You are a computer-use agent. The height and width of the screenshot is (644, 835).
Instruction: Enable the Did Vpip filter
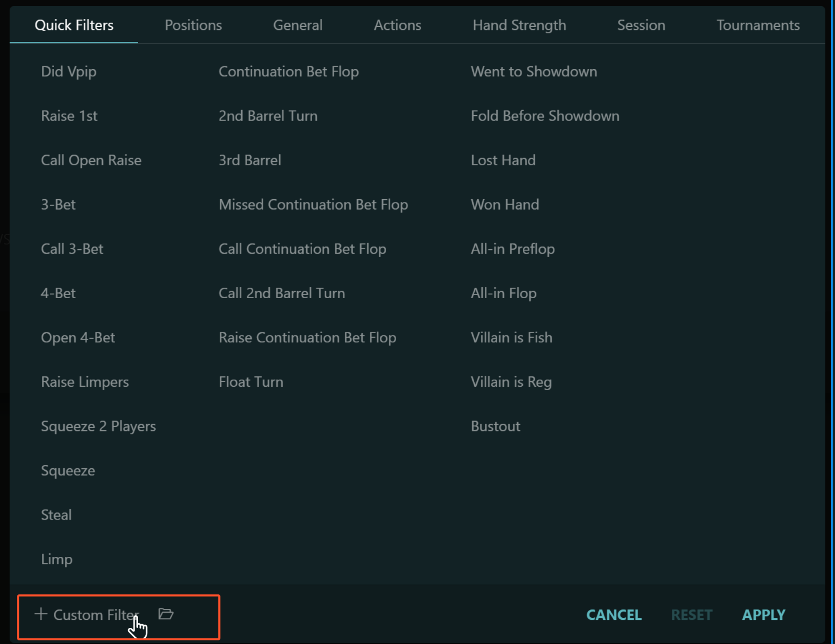pyautogui.click(x=68, y=71)
